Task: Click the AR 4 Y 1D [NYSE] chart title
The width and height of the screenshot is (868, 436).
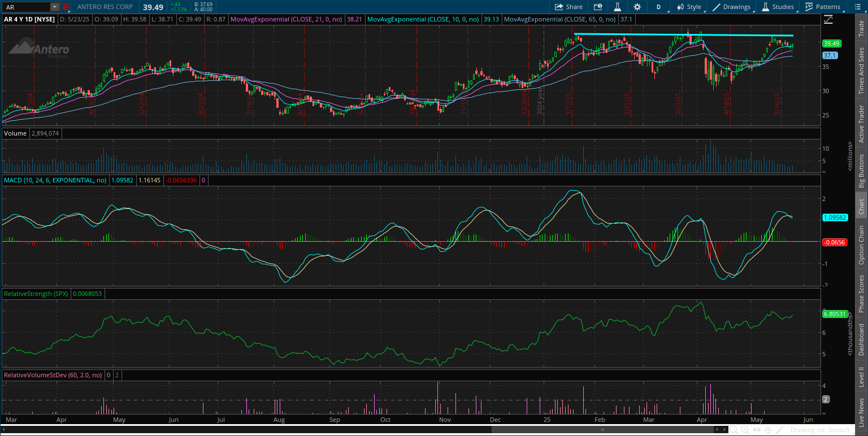Action: pos(31,19)
